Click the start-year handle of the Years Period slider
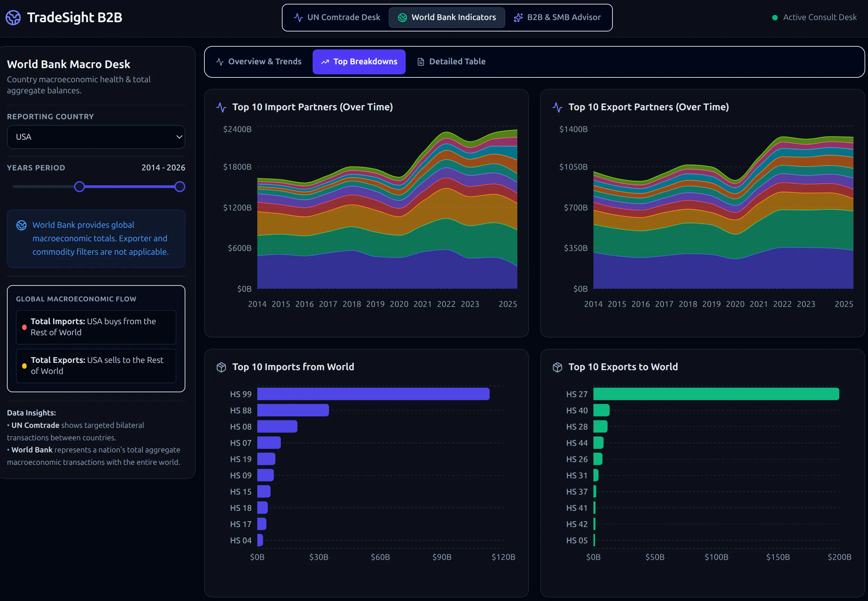The width and height of the screenshot is (868, 601). [80, 187]
